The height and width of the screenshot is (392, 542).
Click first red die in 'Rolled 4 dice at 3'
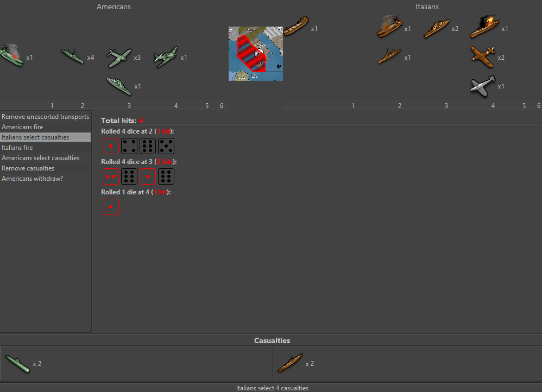[x=111, y=176]
